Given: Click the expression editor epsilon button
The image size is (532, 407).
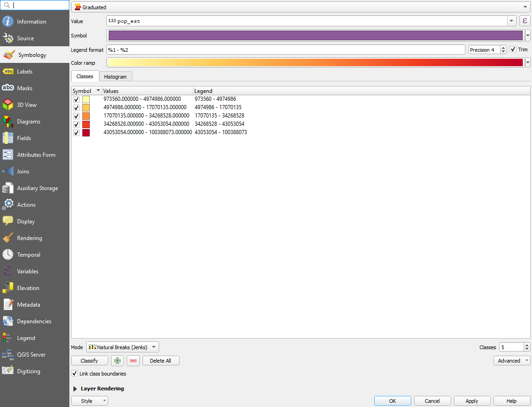Looking at the screenshot, I should (x=525, y=21).
